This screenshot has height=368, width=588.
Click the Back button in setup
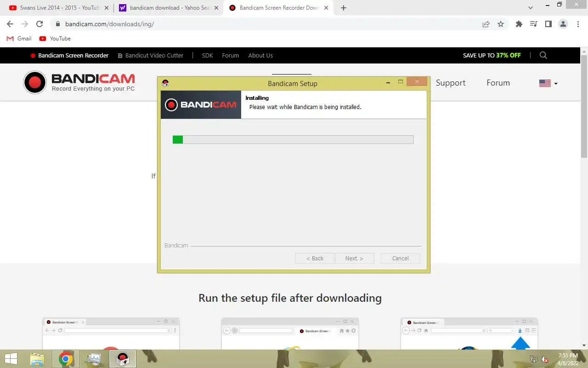[x=315, y=258]
